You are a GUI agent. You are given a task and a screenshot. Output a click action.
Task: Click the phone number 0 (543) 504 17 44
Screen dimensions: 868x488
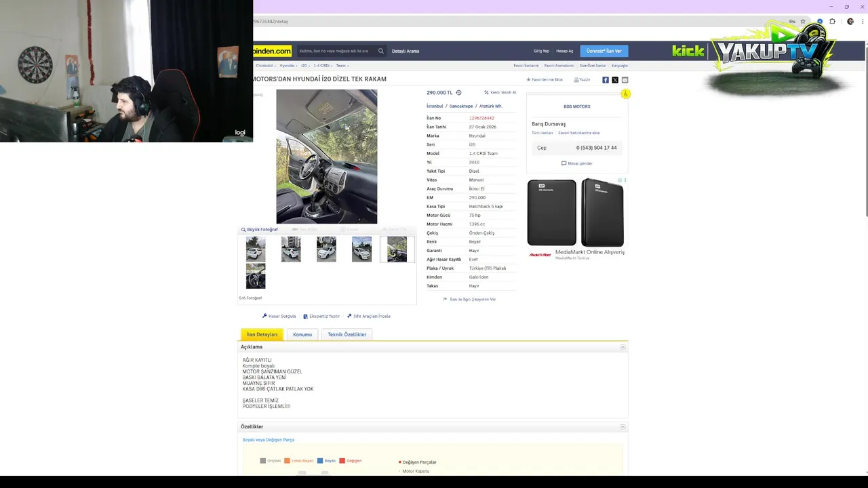597,148
